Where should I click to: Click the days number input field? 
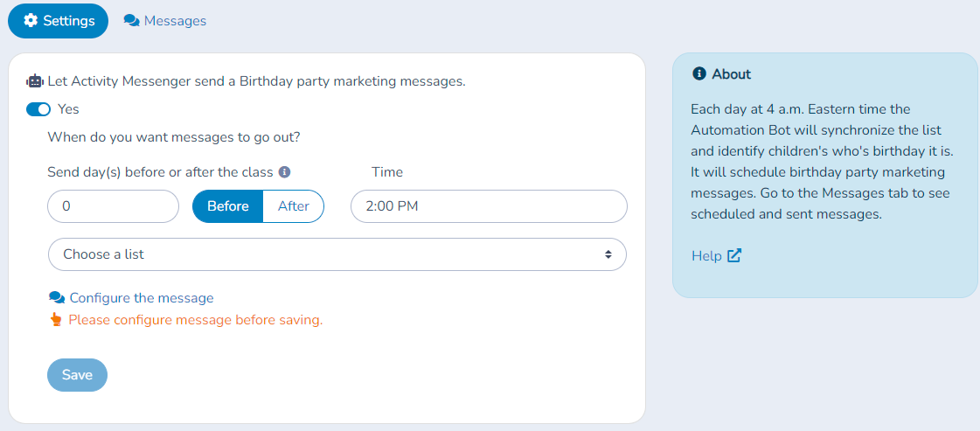click(113, 206)
